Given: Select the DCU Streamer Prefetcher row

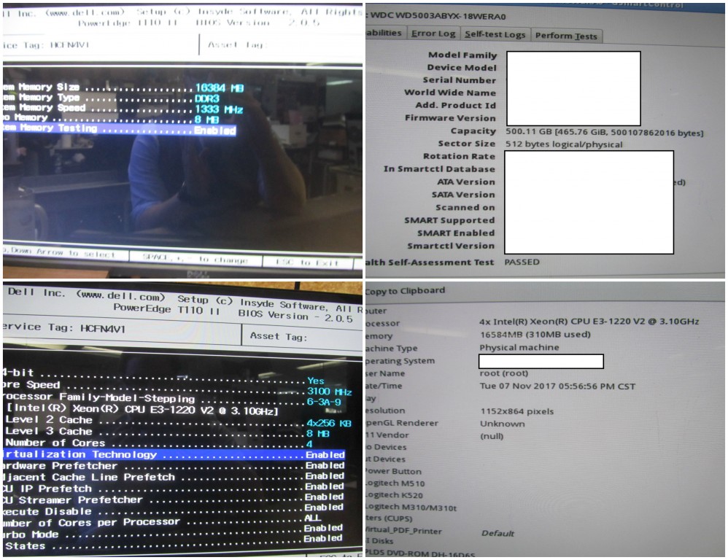Looking at the screenshot, I should (174, 499).
